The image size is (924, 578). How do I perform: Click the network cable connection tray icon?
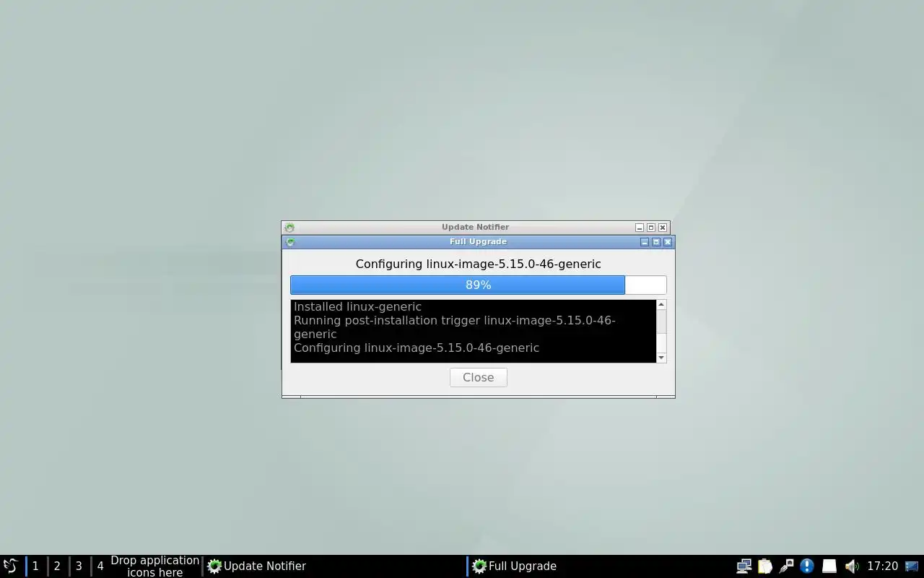[786, 566]
